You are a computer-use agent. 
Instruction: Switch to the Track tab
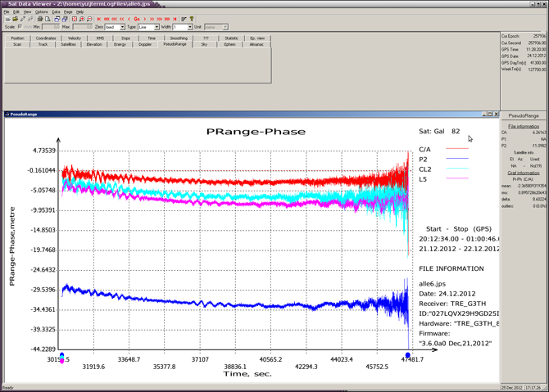pos(43,44)
